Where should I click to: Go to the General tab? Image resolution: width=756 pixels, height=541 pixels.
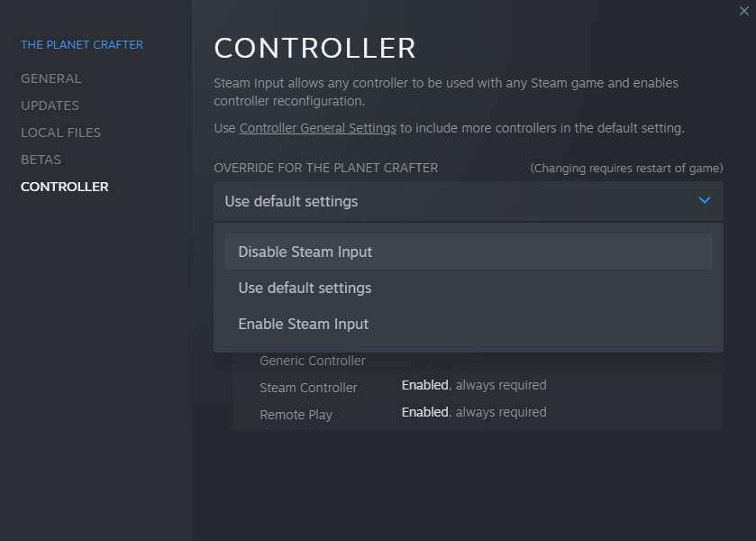[51, 78]
